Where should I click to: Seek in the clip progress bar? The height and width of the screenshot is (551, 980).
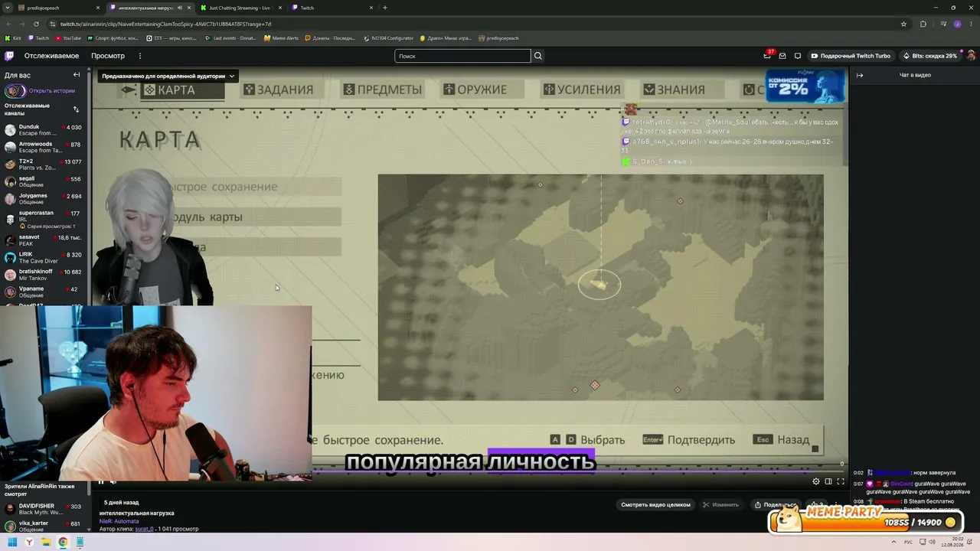click(x=470, y=473)
